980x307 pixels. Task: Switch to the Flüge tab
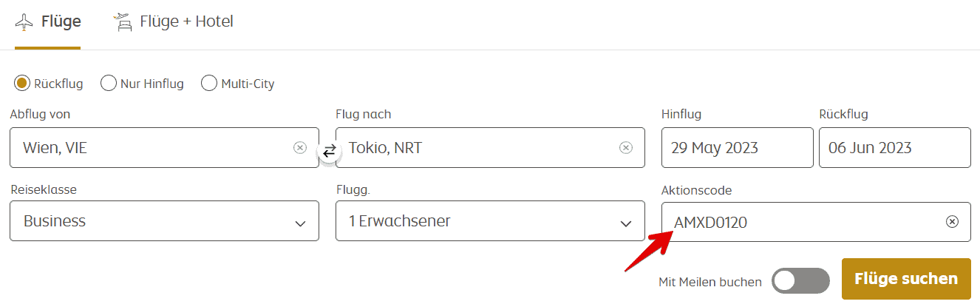click(61, 22)
